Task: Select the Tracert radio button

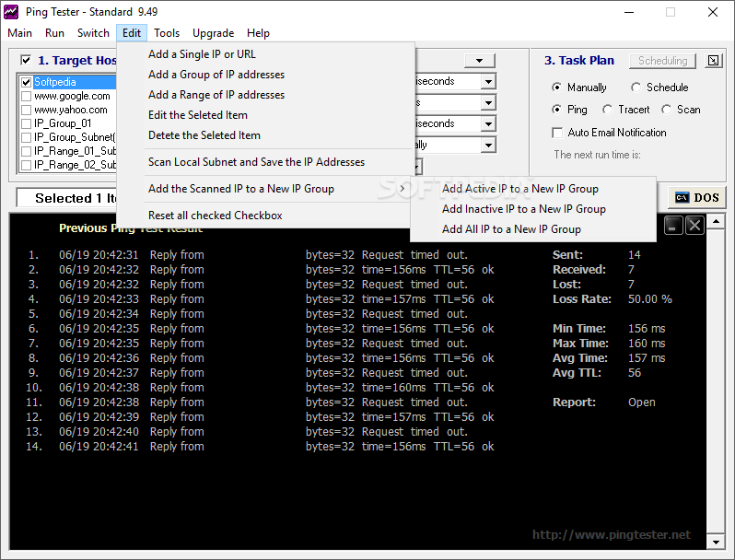Action: [x=608, y=110]
